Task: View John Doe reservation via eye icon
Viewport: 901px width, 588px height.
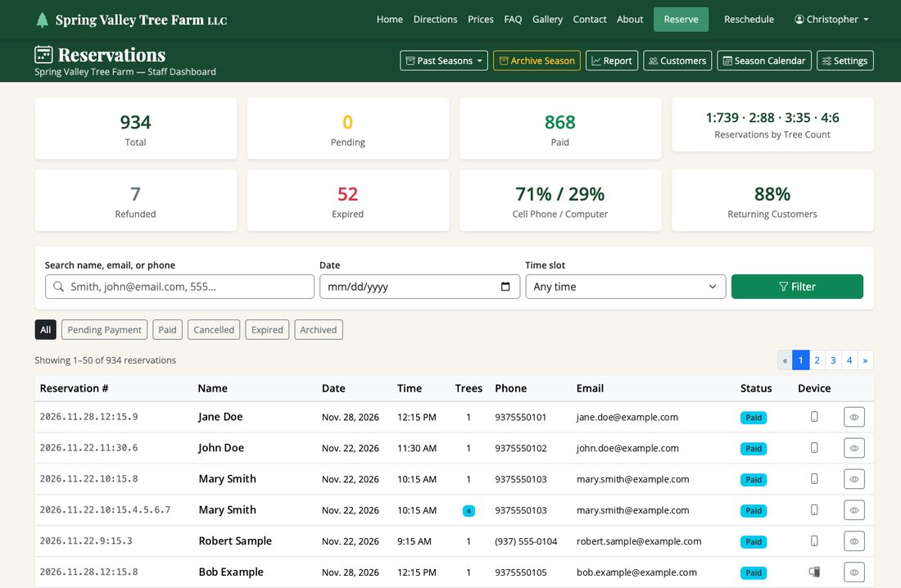Action: click(853, 448)
